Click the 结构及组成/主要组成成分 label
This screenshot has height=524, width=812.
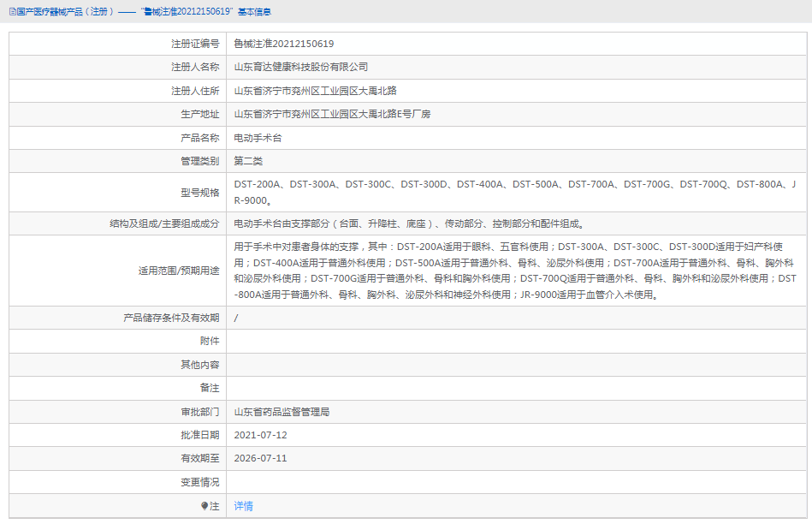pyautogui.click(x=164, y=224)
